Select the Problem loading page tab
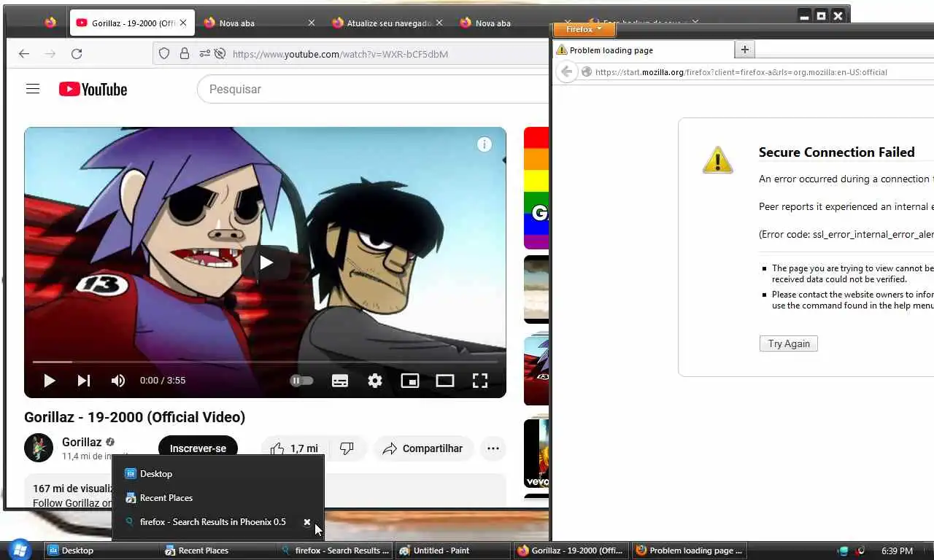The width and height of the screenshot is (934, 560). coord(643,50)
